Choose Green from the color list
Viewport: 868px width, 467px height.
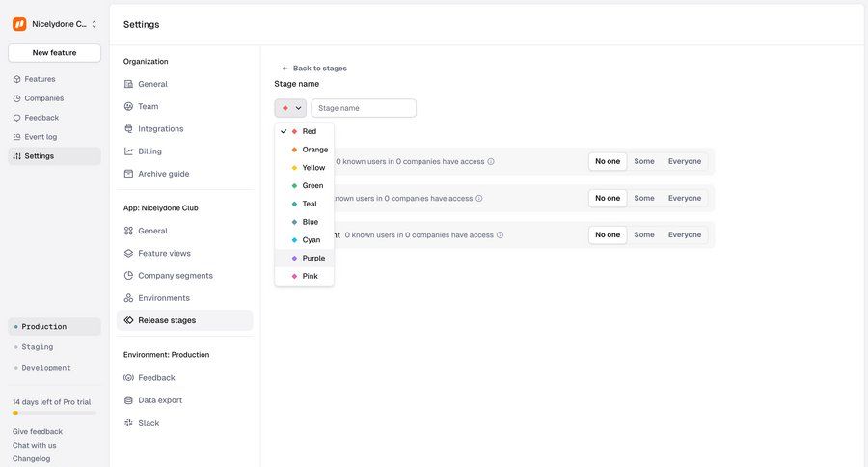pyautogui.click(x=304, y=186)
